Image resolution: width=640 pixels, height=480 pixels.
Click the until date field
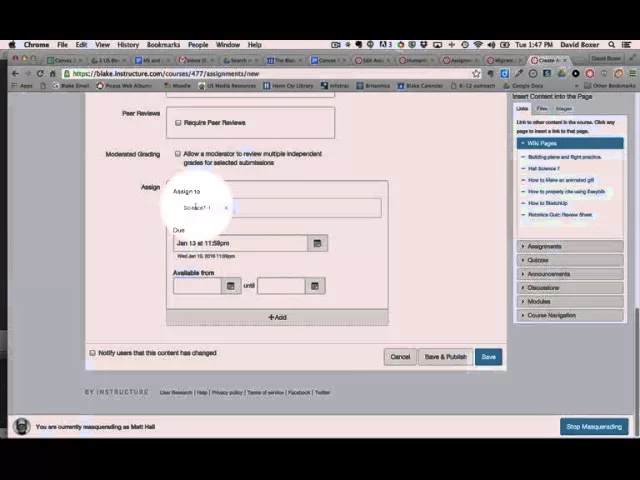[281, 286]
